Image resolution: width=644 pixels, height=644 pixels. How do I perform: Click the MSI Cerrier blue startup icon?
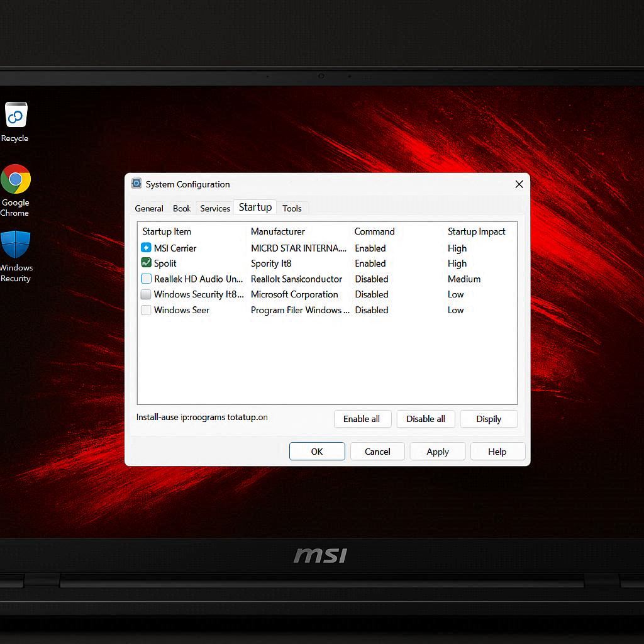point(146,248)
